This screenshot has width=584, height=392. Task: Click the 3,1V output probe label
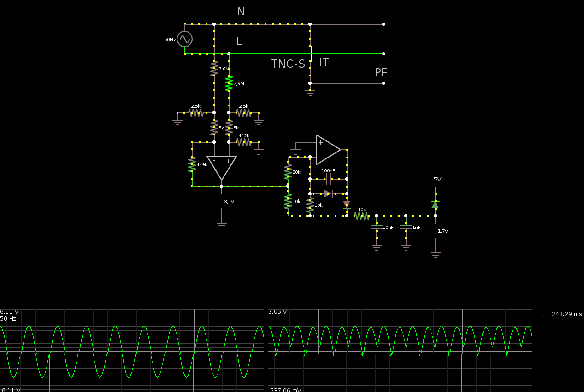229,202
